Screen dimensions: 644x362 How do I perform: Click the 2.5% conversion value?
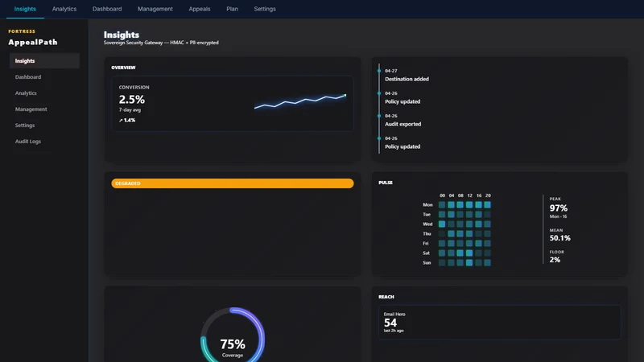[x=132, y=99]
